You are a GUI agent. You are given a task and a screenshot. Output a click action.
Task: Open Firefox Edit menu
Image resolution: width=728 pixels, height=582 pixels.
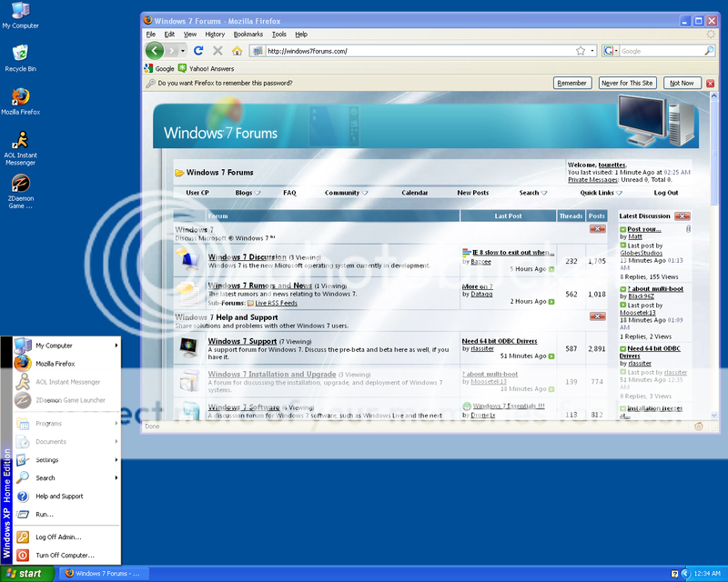coord(169,35)
